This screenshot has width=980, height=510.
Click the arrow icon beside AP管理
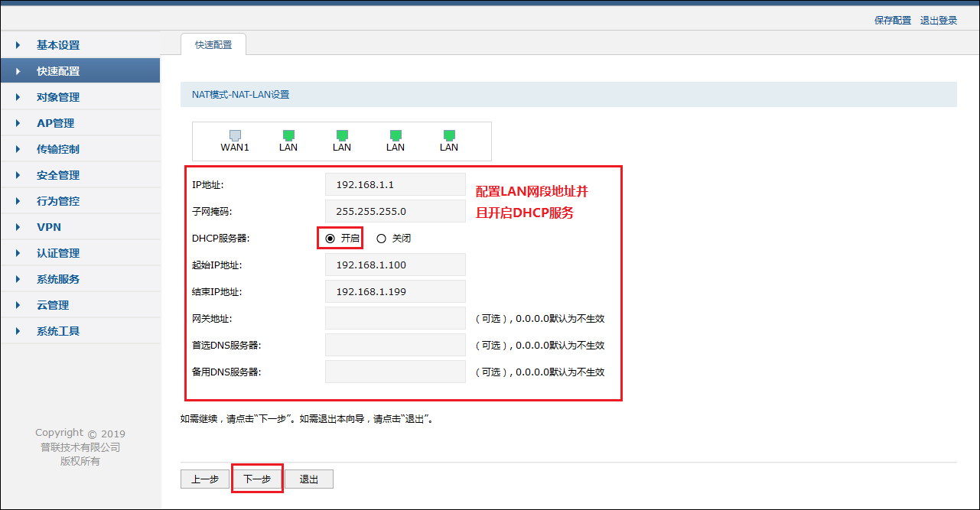click(x=18, y=122)
